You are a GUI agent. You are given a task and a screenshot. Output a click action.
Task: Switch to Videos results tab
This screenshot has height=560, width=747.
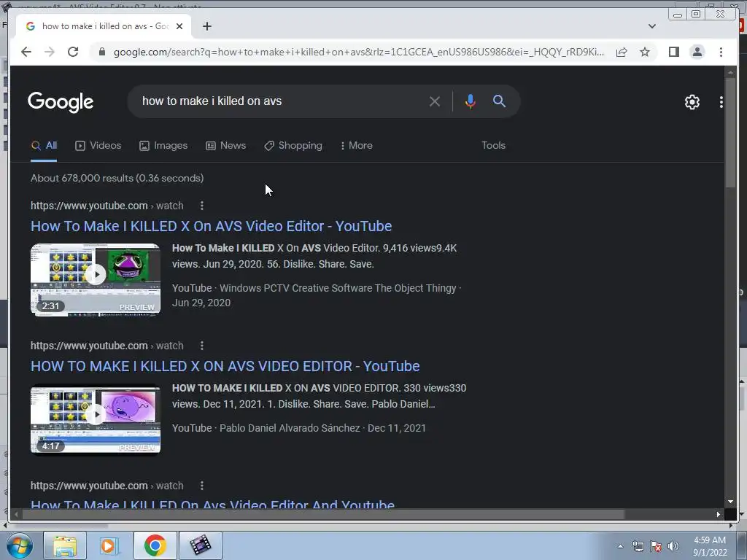coord(98,146)
